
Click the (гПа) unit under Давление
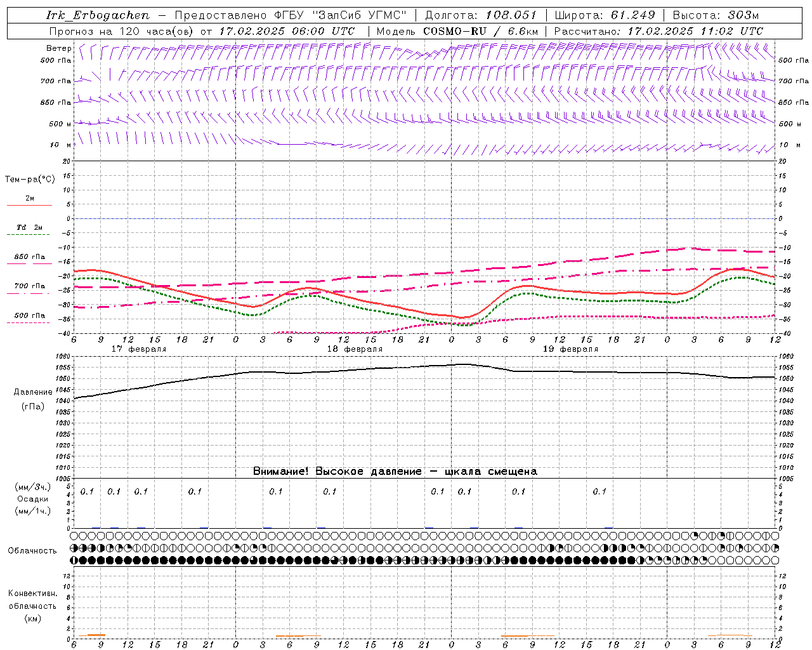click(x=32, y=407)
